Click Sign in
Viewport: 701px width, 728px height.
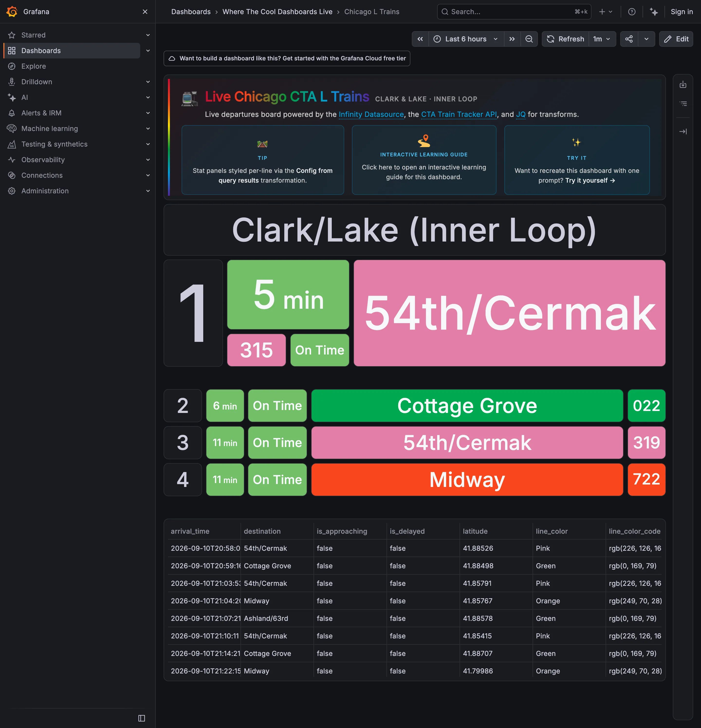tap(682, 11)
